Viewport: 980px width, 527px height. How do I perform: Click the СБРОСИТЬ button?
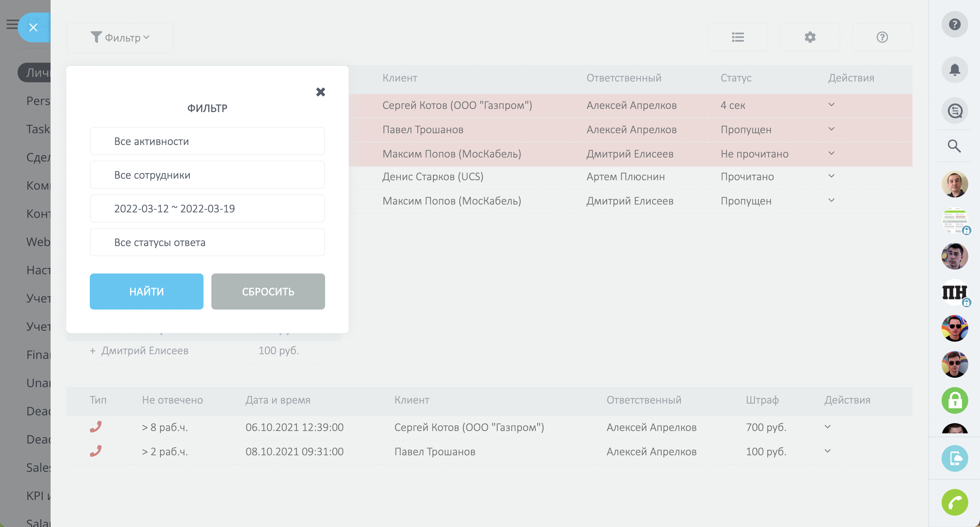click(x=268, y=292)
